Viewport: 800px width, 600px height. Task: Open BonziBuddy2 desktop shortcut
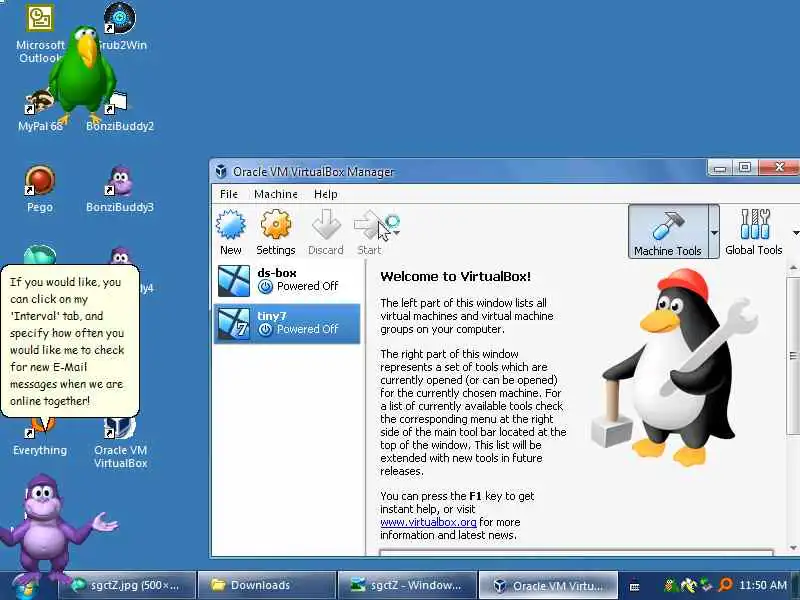point(120,111)
